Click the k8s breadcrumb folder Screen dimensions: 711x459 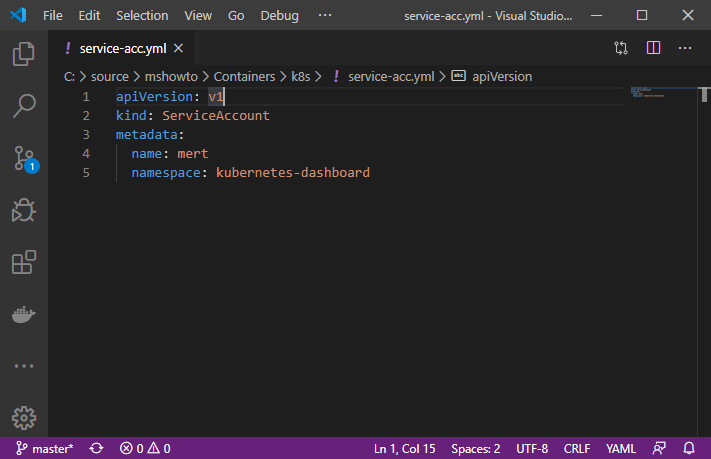click(301, 77)
